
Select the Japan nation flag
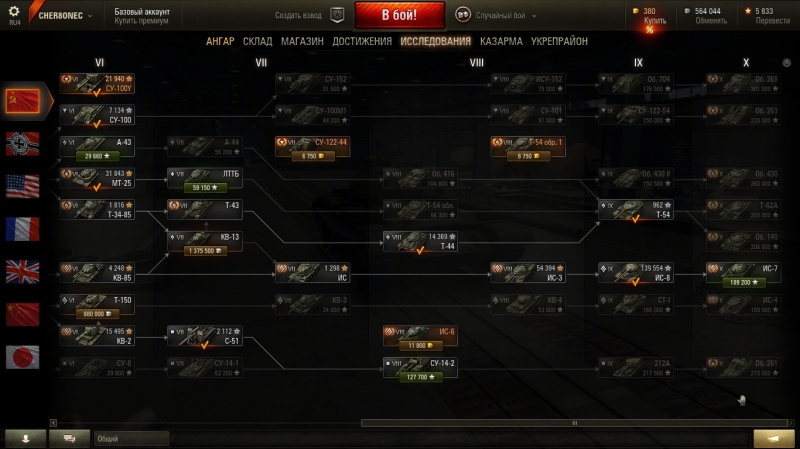coord(22,357)
